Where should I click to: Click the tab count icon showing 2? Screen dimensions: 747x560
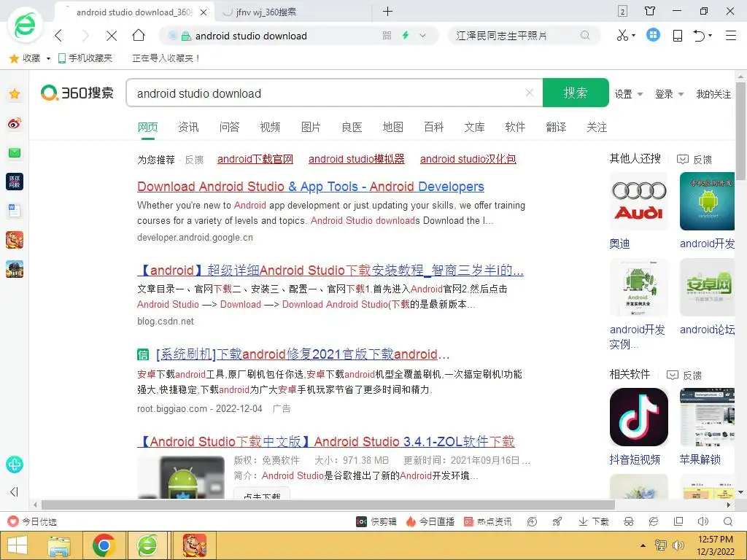click(623, 11)
